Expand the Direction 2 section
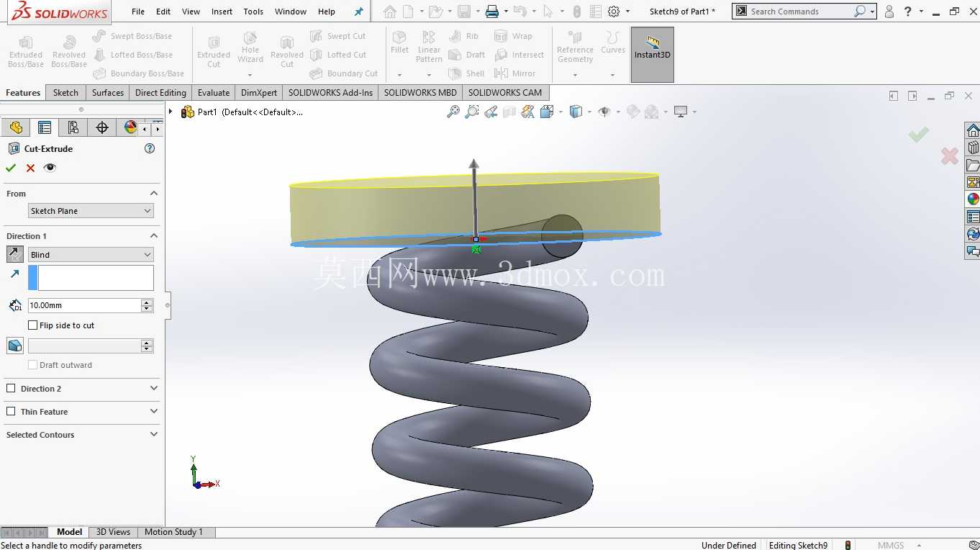Image resolution: width=980 pixels, height=550 pixels. (153, 389)
